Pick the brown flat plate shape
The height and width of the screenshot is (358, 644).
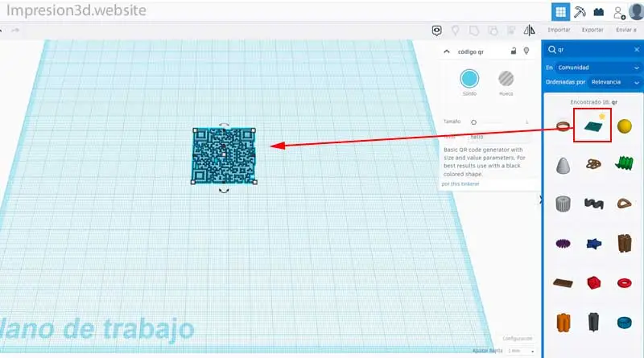(563, 282)
